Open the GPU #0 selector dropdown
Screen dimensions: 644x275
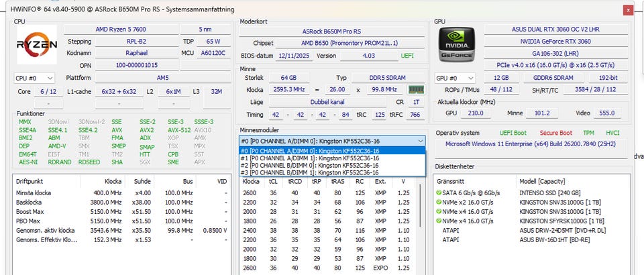[455, 78]
